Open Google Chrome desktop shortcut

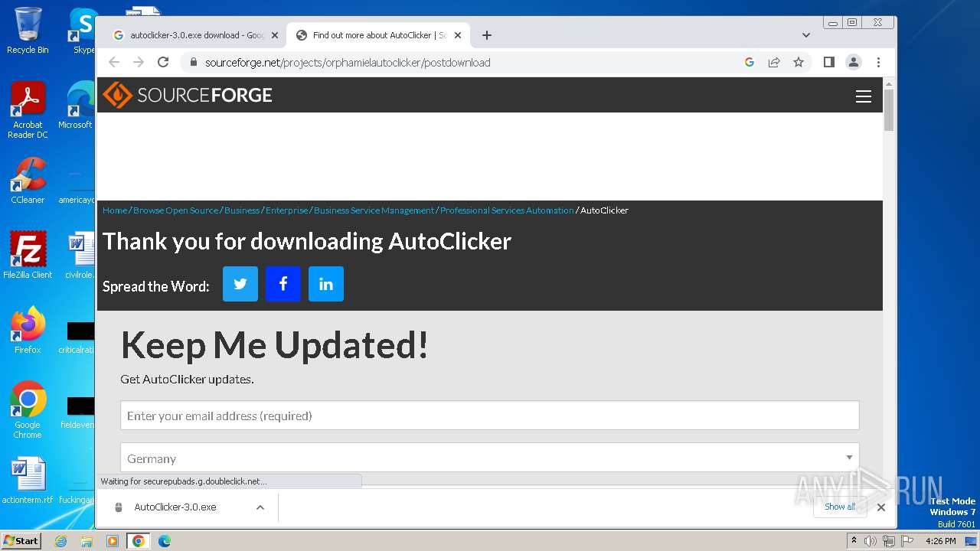pyautogui.click(x=28, y=410)
